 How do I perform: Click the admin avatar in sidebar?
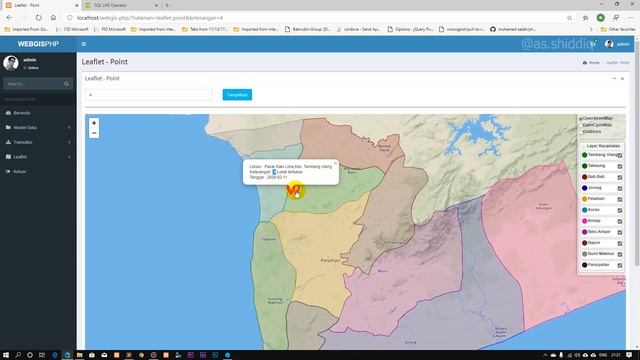pos(11,63)
